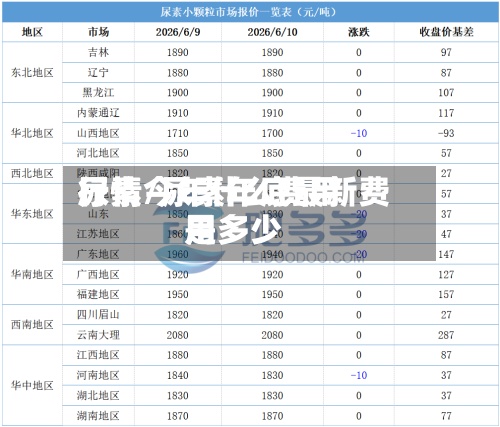Image resolution: width=500 pixels, height=427 pixels.
Task: Click the 6/9 price 1900 for 黑龙江
Action: click(178, 93)
